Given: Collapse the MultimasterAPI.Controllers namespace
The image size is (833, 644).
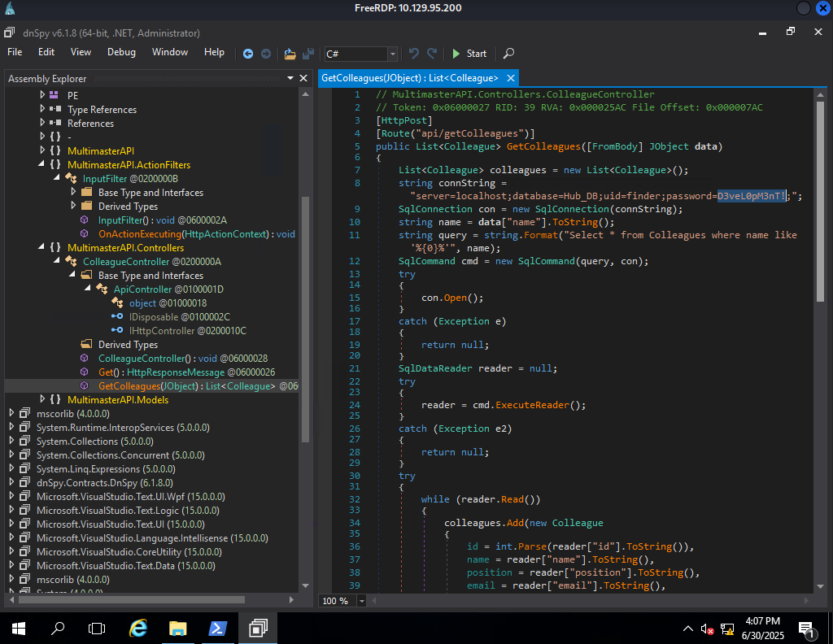Looking at the screenshot, I should (42, 247).
